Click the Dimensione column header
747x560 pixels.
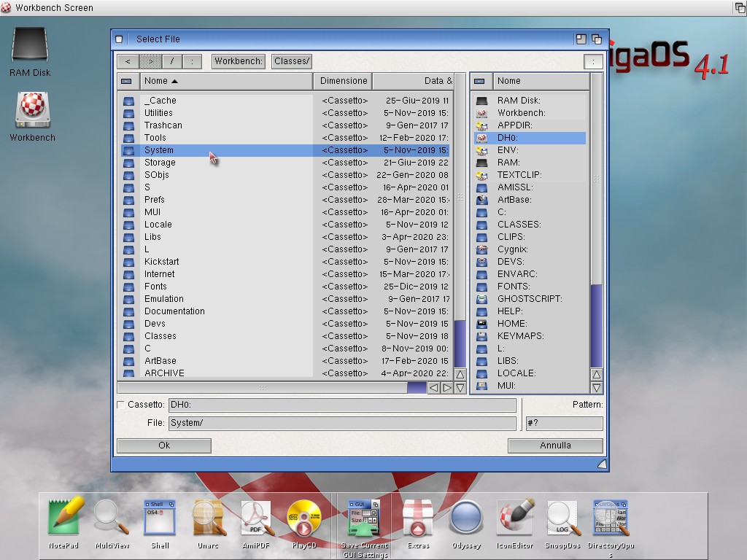(x=343, y=81)
